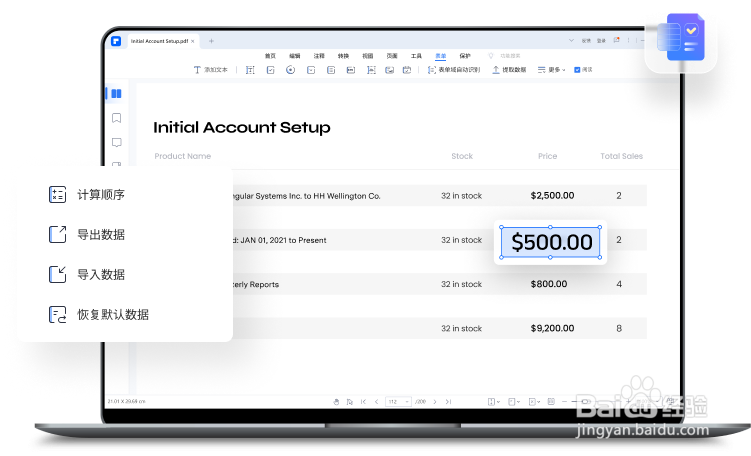The image size is (751, 456).
Task: Click the feature search field
Action: tap(505, 56)
